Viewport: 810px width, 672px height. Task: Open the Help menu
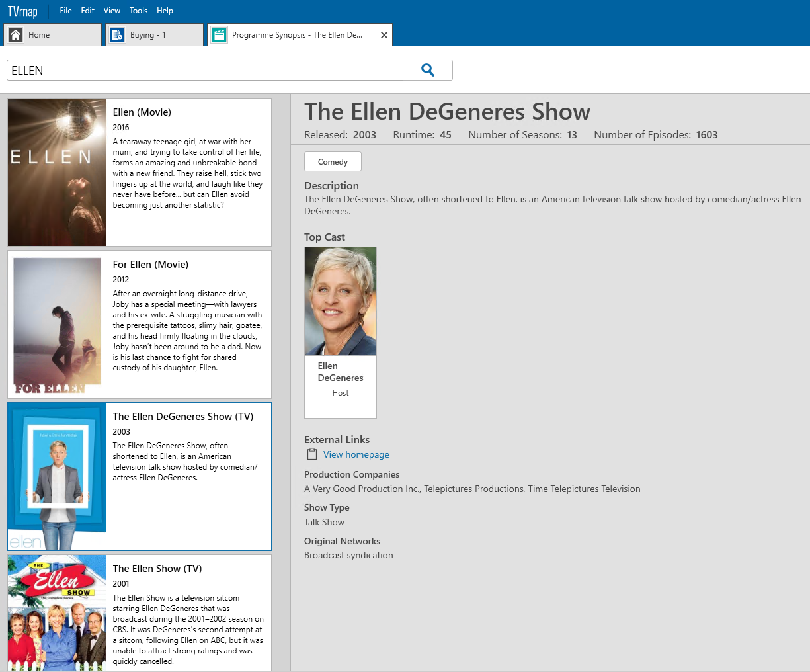(165, 11)
